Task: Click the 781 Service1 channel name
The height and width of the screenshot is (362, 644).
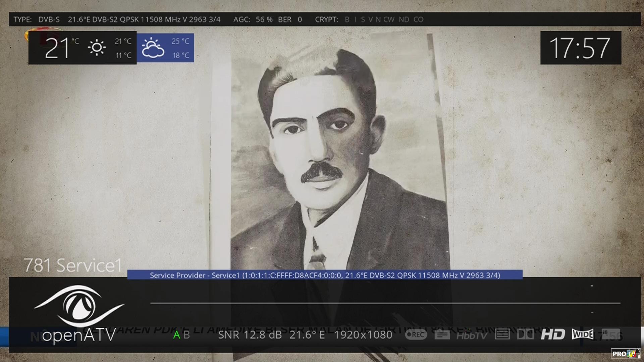Action: tap(73, 265)
